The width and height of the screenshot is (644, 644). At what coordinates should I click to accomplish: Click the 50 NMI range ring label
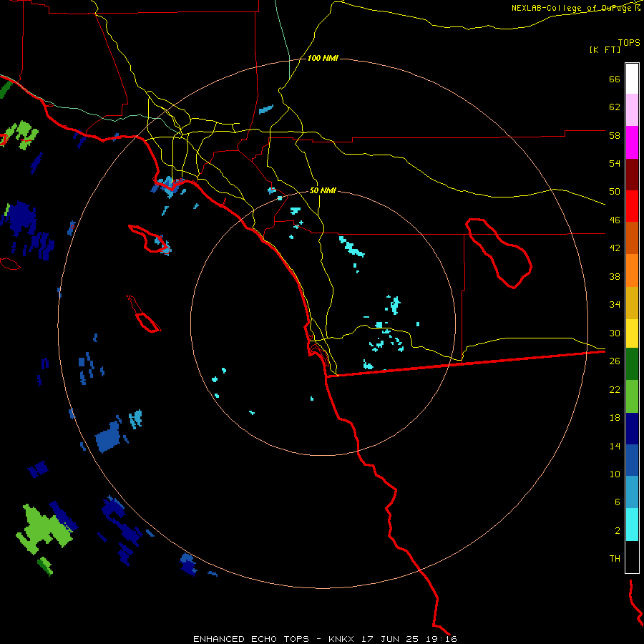pyautogui.click(x=323, y=190)
